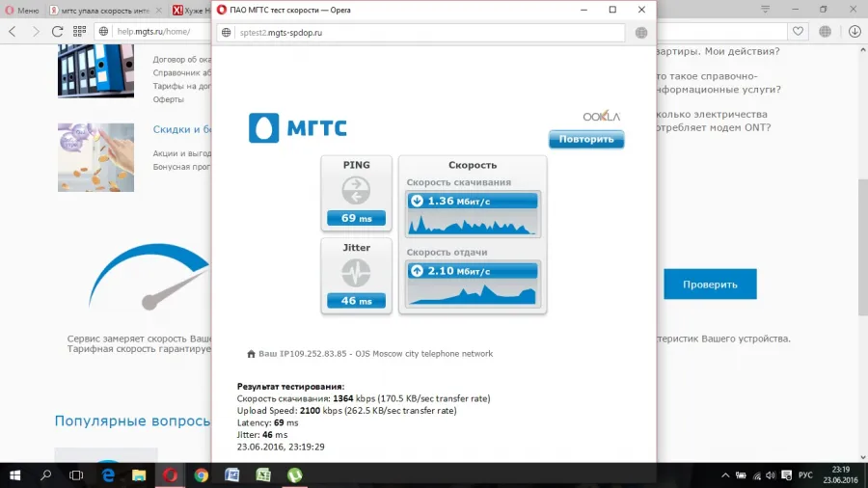
Task: Open the 'Справочник аб...' link
Action: point(182,72)
